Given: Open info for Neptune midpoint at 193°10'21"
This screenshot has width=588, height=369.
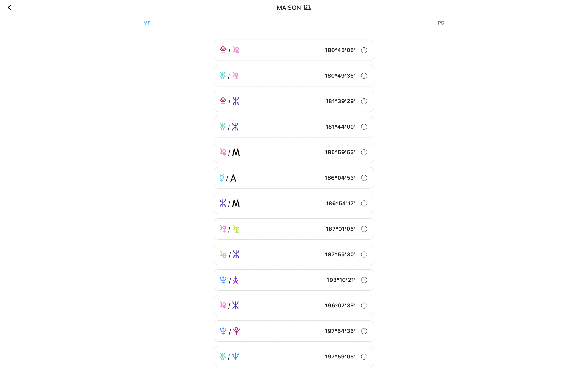Looking at the screenshot, I should (x=364, y=280).
